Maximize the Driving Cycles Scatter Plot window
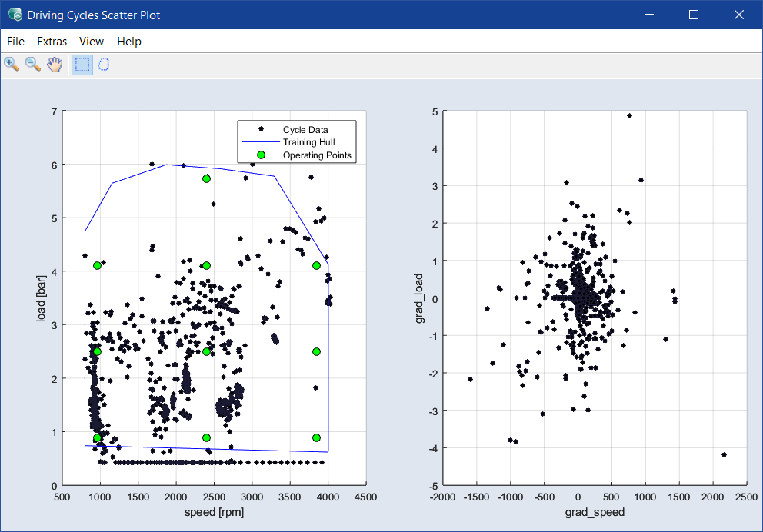This screenshot has height=532, width=763. point(694,15)
